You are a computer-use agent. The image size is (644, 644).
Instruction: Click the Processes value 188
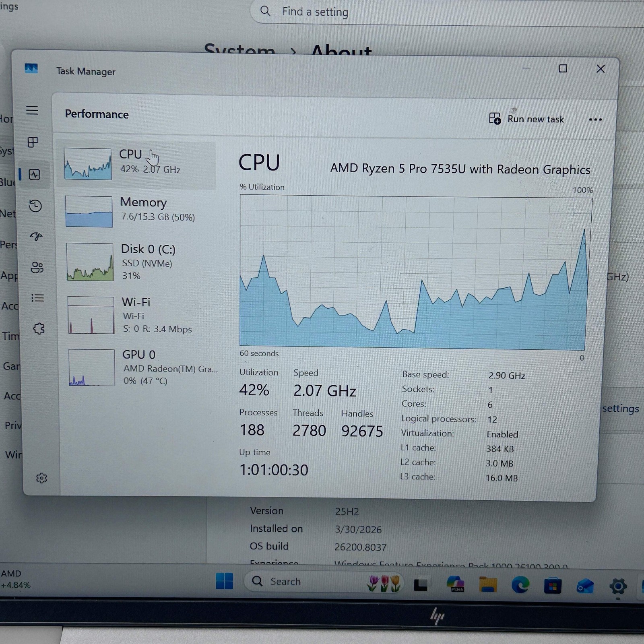(x=252, y=430)
